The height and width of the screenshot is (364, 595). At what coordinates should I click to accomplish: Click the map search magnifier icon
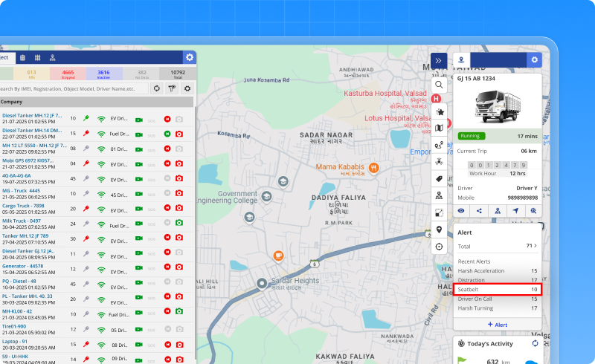point(440,85)
